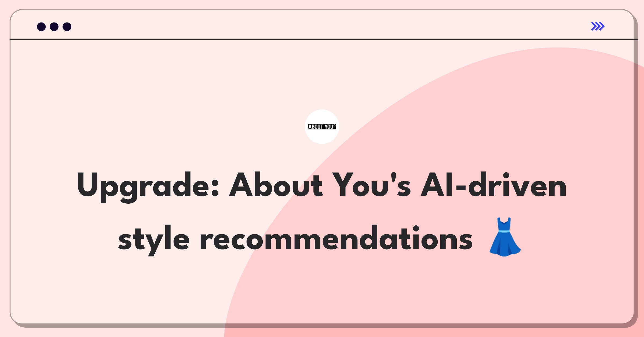Click the forward navigation arrows icon
644x337 pixels.
pos(598,26)
